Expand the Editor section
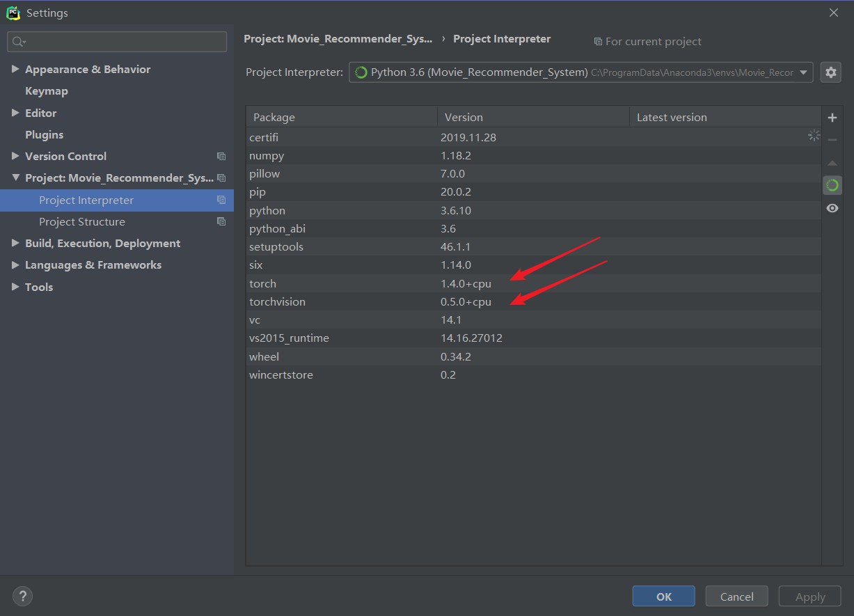Viewport: 854px width, 616px height. click(x=15, y=113)
